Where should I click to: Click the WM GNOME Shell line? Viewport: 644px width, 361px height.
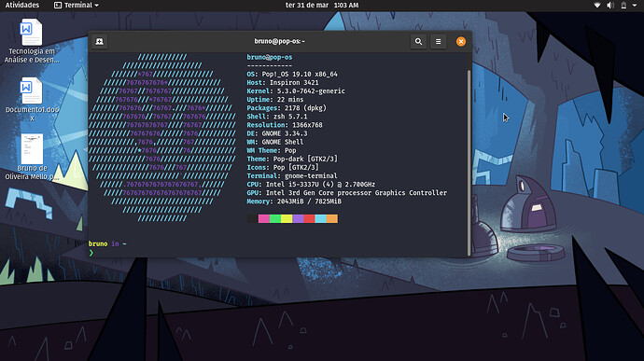pos(275,142)
